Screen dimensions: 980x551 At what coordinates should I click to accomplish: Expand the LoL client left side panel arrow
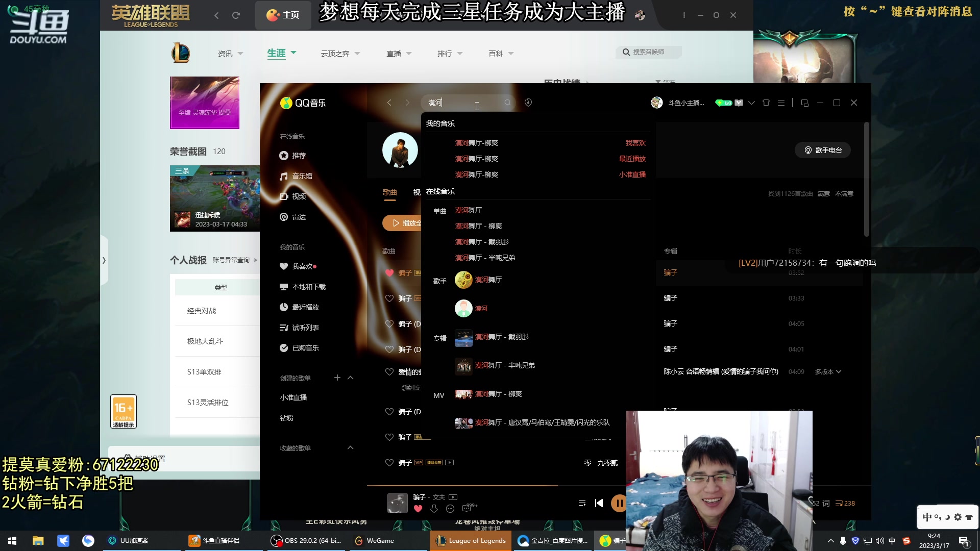(104, 260)
